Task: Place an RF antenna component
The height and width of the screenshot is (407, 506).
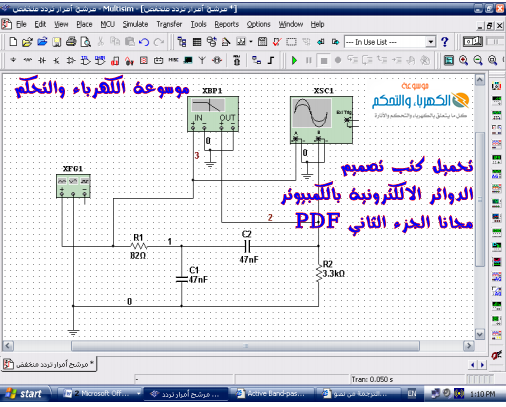Action: [x=202, y=60]
